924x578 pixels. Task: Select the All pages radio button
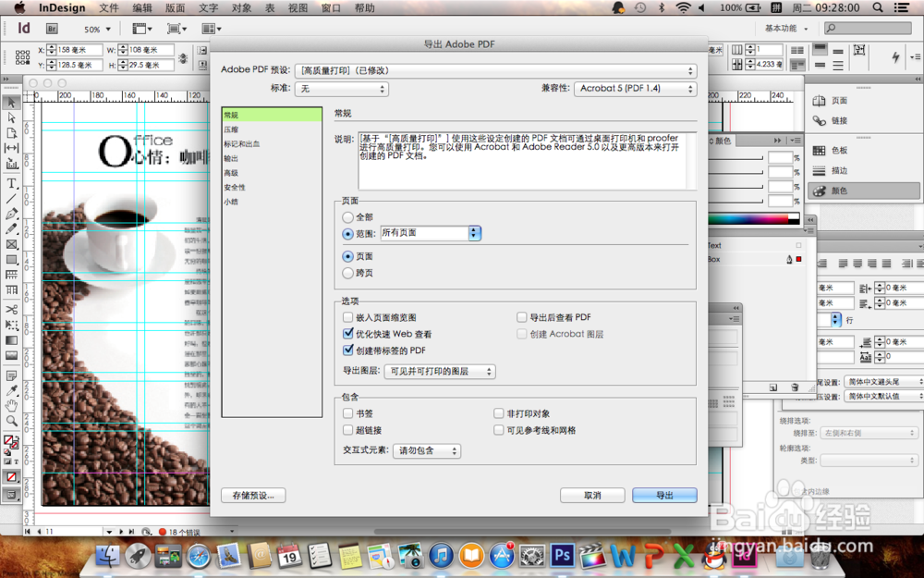coord(347,217)
